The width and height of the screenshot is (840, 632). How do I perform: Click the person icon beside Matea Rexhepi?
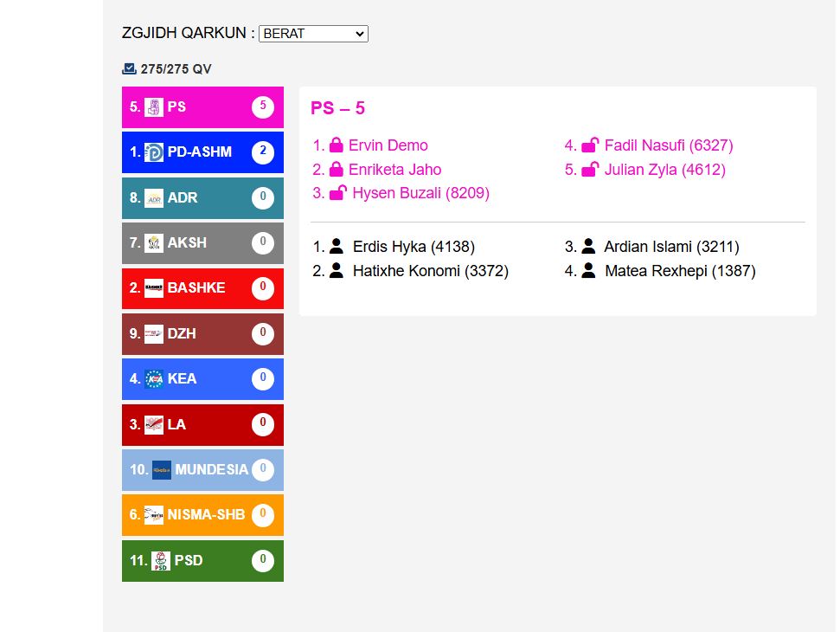tap(588, 271)
